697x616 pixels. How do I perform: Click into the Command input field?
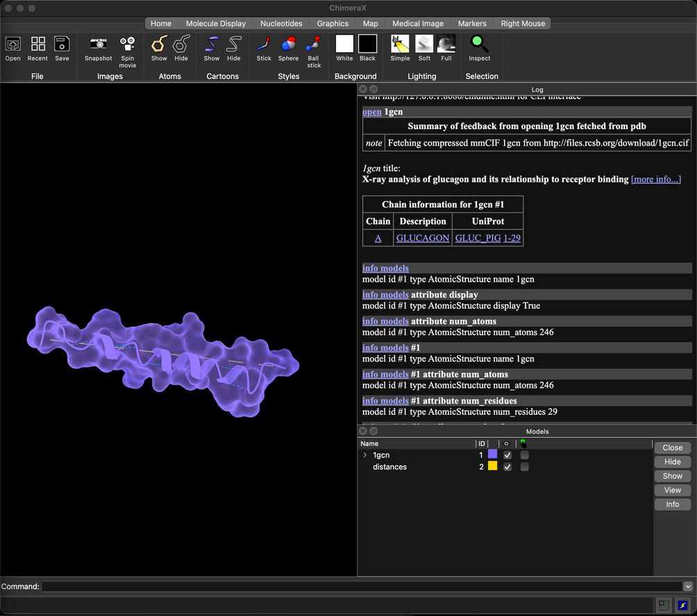(x=362, y=587)
